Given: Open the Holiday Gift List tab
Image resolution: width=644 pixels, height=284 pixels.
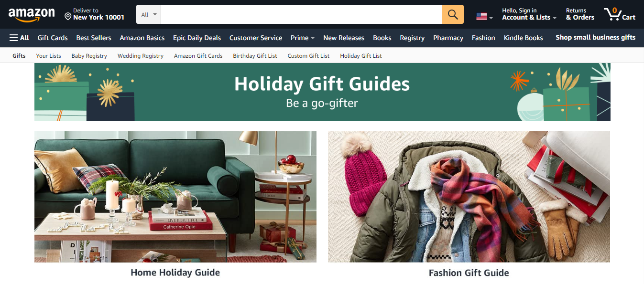Looking at the screenshot, I should pyautogui.click(x=361, y=56).
